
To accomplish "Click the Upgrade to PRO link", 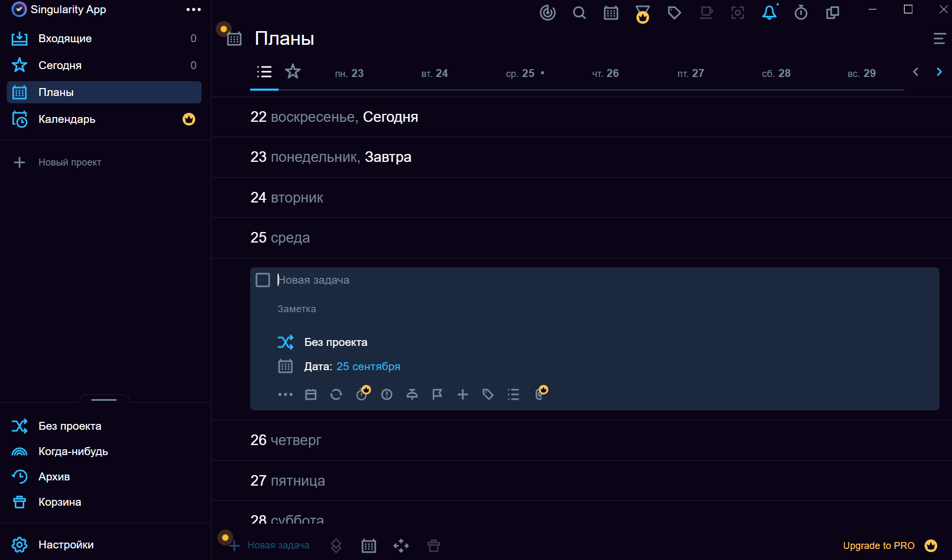I will (x=879, y=546).
